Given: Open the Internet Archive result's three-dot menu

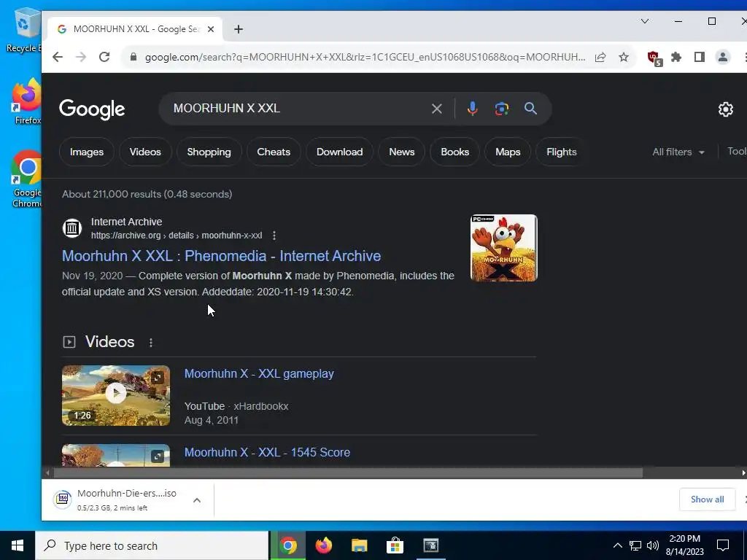Looking at the screenshot, I should tap(274, 236).
